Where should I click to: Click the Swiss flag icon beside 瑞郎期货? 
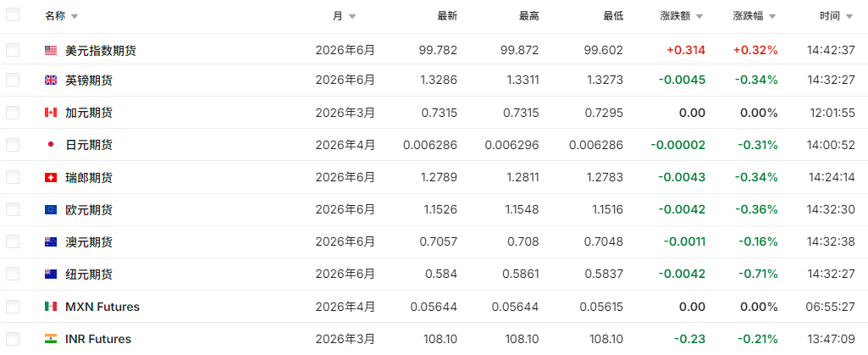pos(51,178)
